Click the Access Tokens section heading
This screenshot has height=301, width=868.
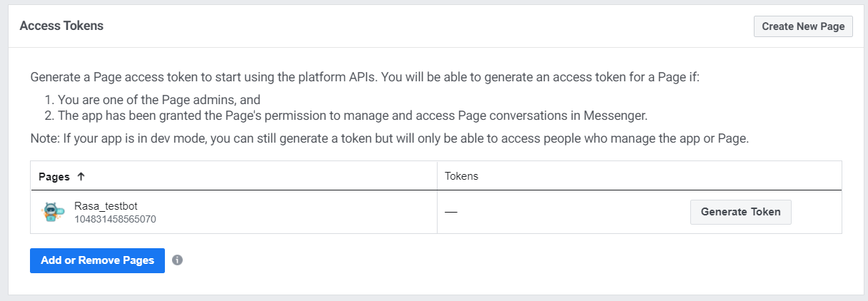61,26
